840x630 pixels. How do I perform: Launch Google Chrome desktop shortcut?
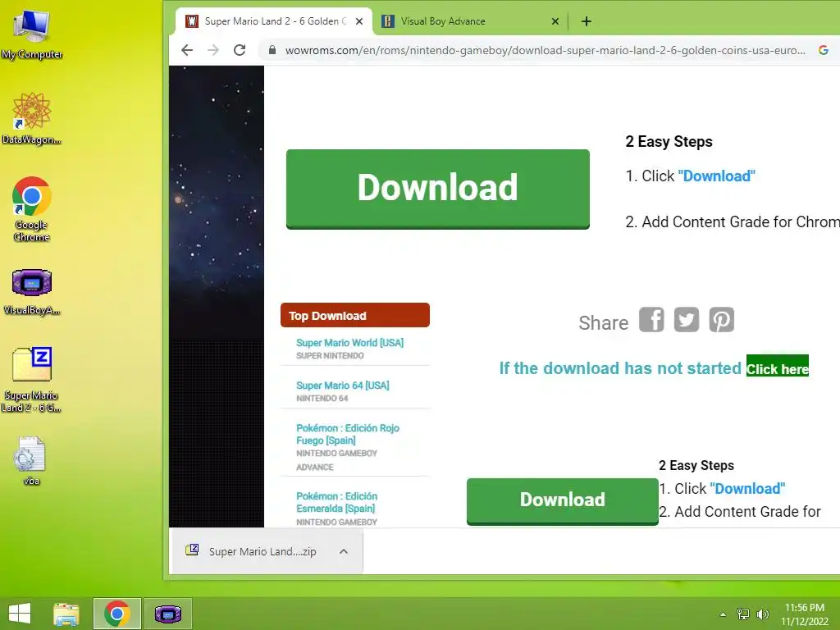click(x=32, y=208)
